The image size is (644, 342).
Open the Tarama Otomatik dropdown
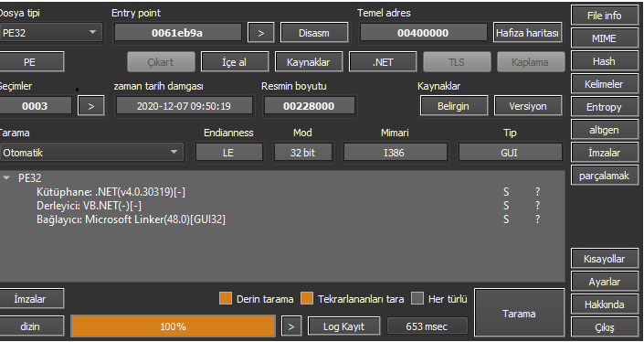click(91, 153)
